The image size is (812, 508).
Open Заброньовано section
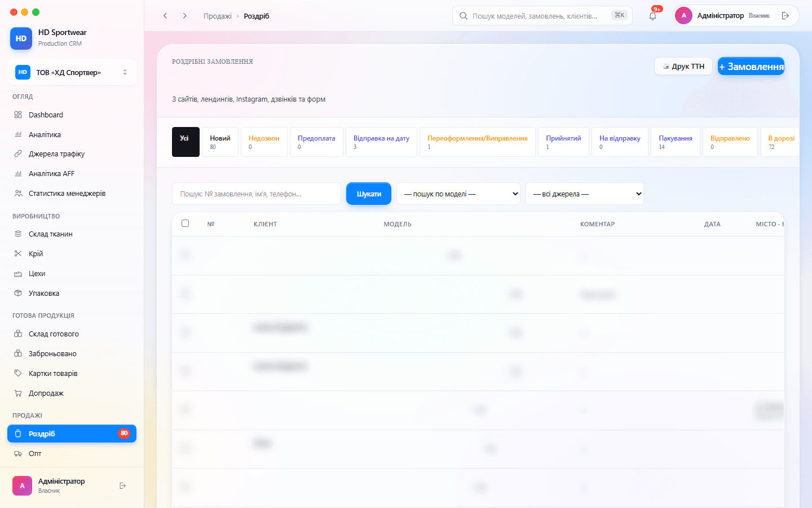tap(72, 353)
